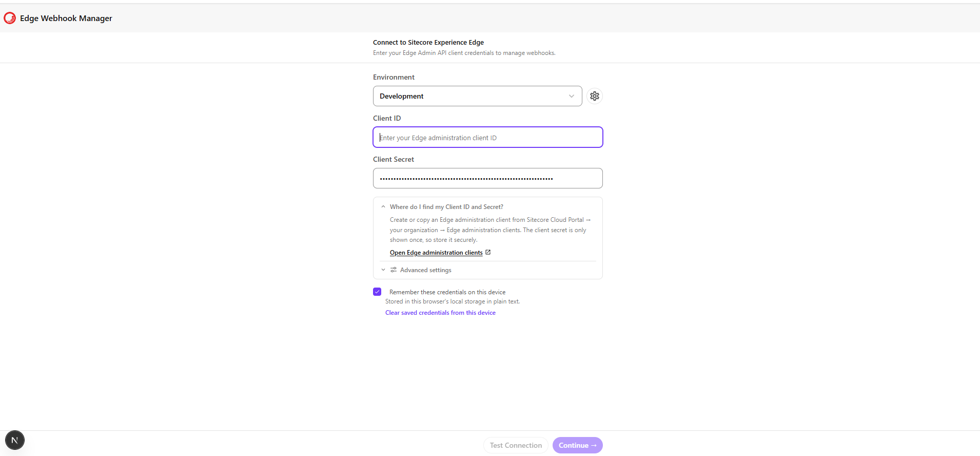Click the sliders icon beside Advanced settings

click(394, 270)
